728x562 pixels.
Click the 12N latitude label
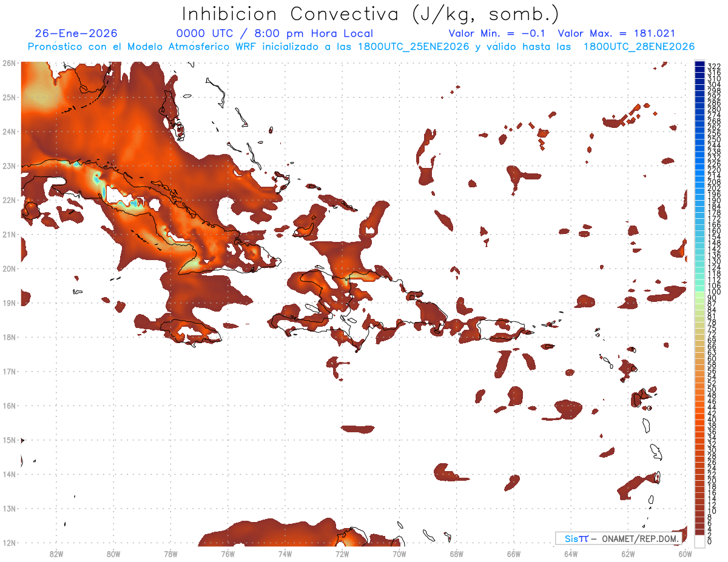8,543
